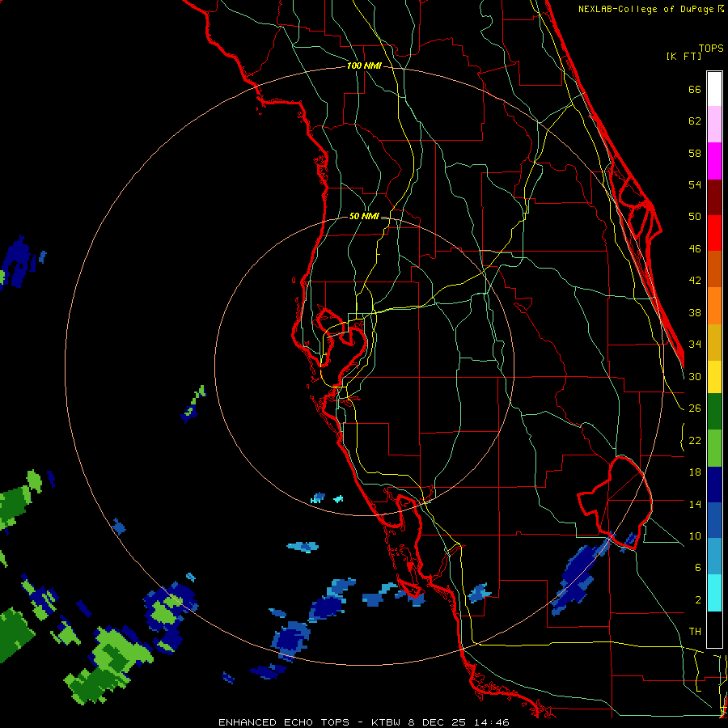Select the yellow 30 kft legend swatch
This screenshot has width=728, height=728.
pyautogui.click(x=714, y=377)
